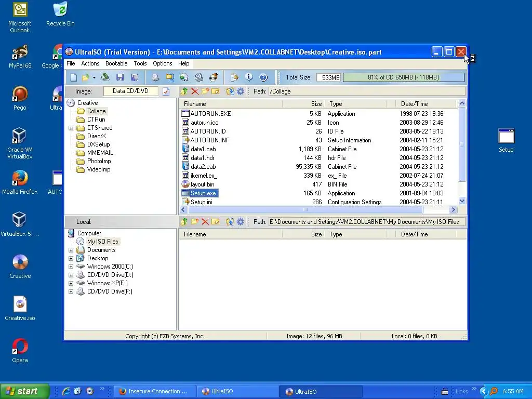
Task: Open the dropdown arrow beside Open icon
Action: (94, 78)
